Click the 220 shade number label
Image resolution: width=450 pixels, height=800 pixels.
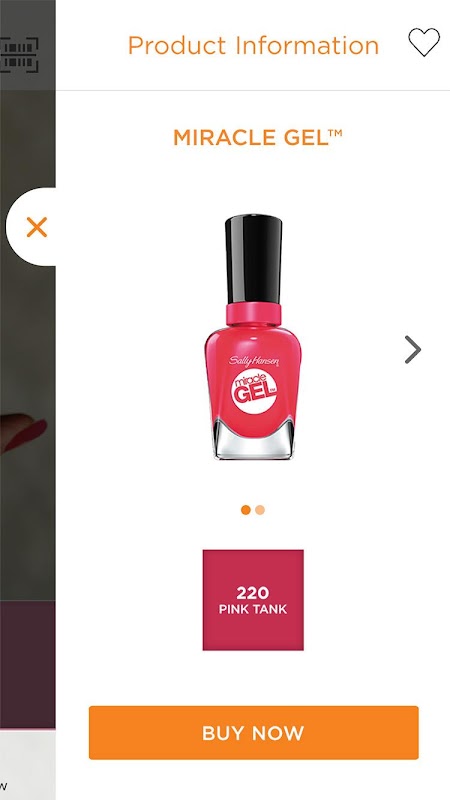pos(253,593)
